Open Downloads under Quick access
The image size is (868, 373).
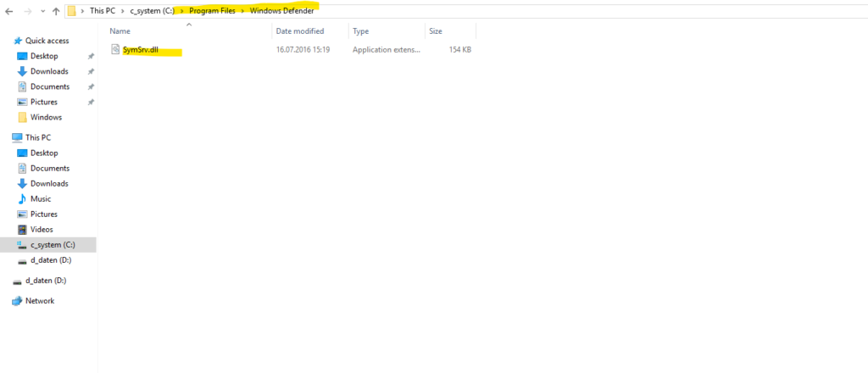tap(49, 71)
